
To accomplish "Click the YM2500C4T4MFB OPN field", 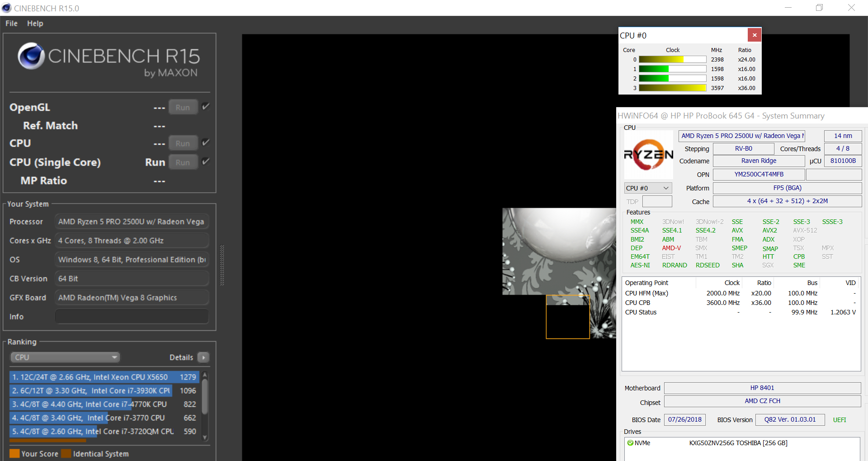I will [759, 174].
